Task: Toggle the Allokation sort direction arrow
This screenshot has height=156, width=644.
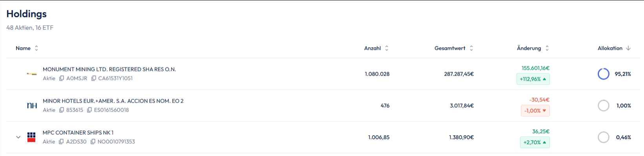Action: (628, 48)
